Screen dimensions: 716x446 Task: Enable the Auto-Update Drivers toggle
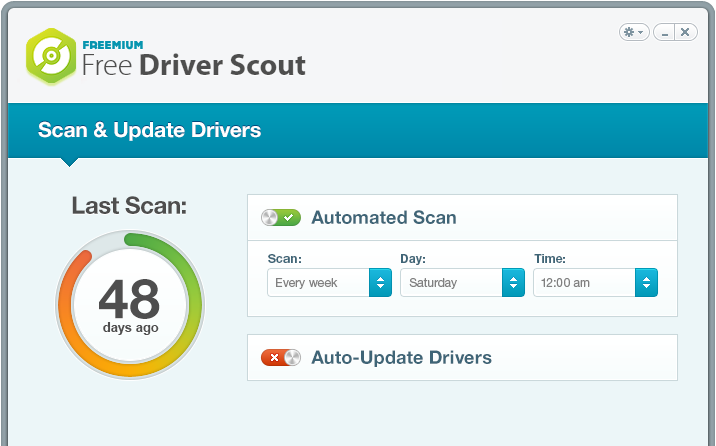[281, 357]
